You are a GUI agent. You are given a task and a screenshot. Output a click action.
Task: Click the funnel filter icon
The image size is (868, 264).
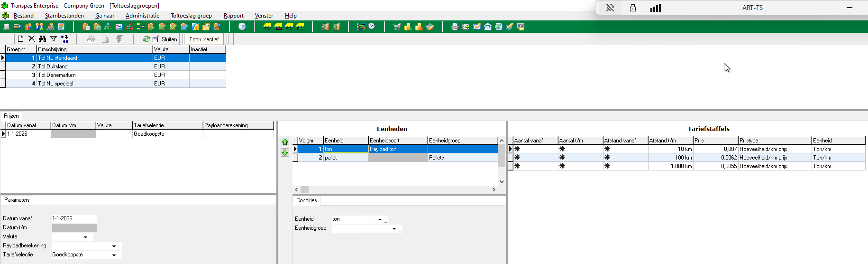(54, 39)
